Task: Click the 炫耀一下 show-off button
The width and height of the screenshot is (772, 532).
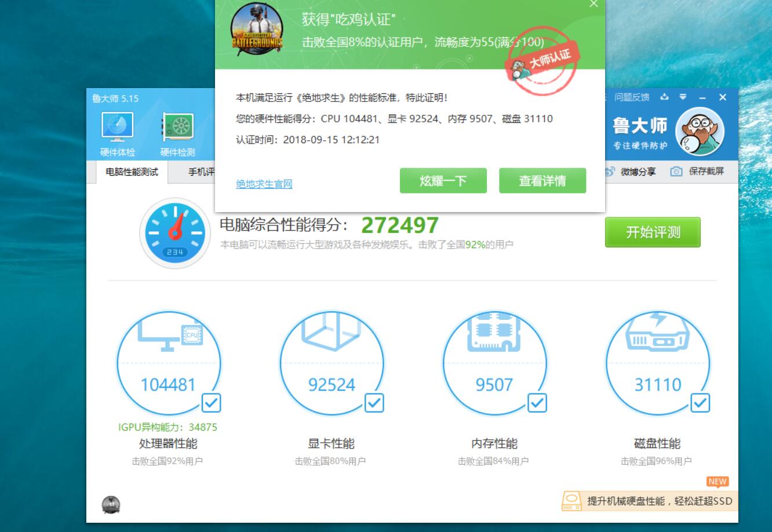Action: pos(443,180)
